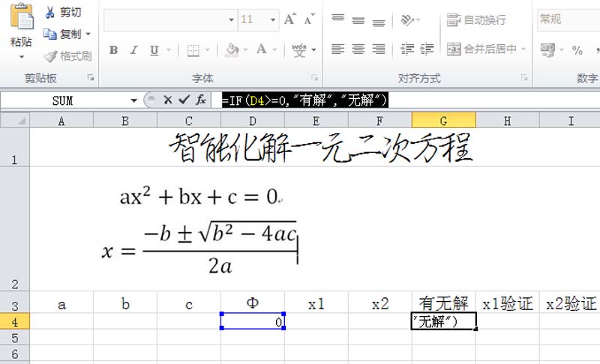Select column D header
600x364 pixels.
(253, 121)
